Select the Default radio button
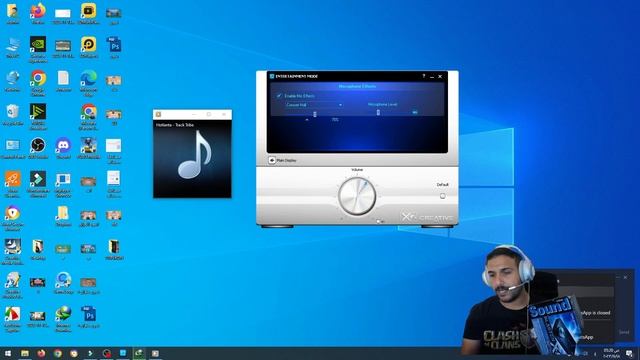 pyautogui.click(x=442, y=196)
